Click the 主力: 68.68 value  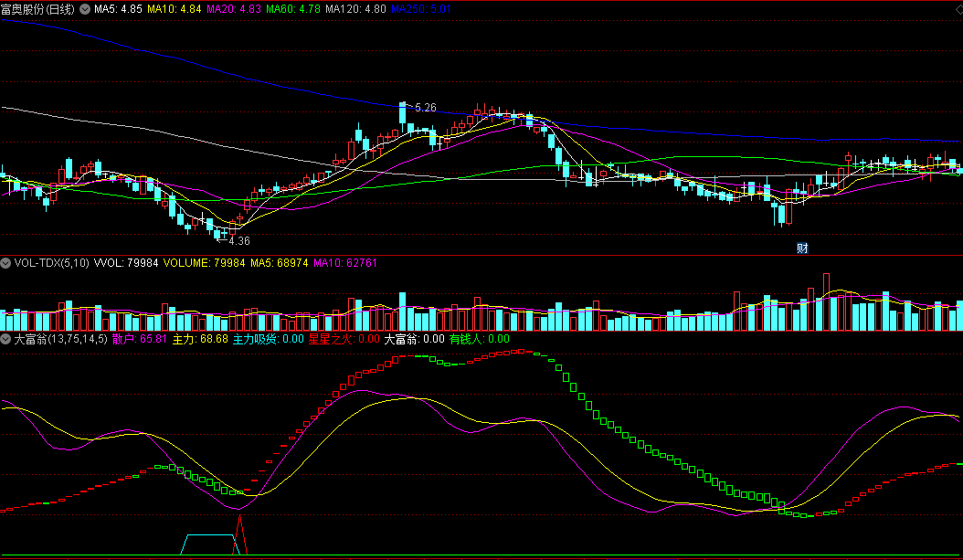click(200, 339)
